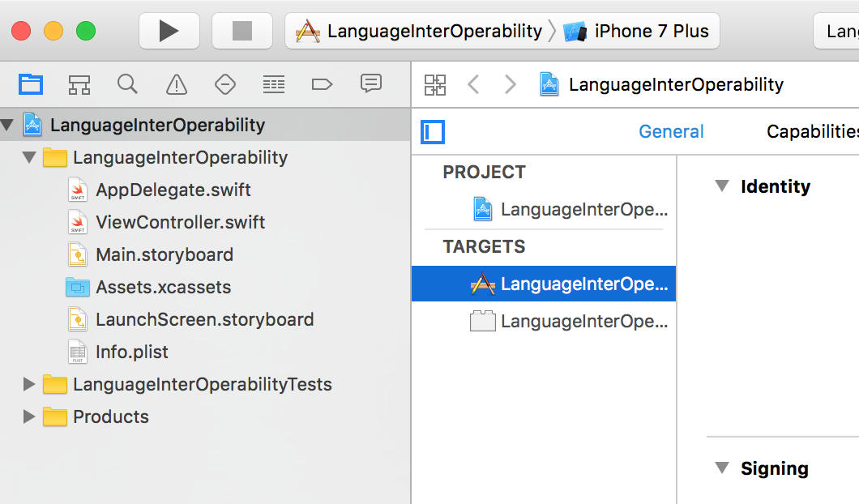Click the project icon under PROJECT
859x504 pixels.
coord(483,209)
